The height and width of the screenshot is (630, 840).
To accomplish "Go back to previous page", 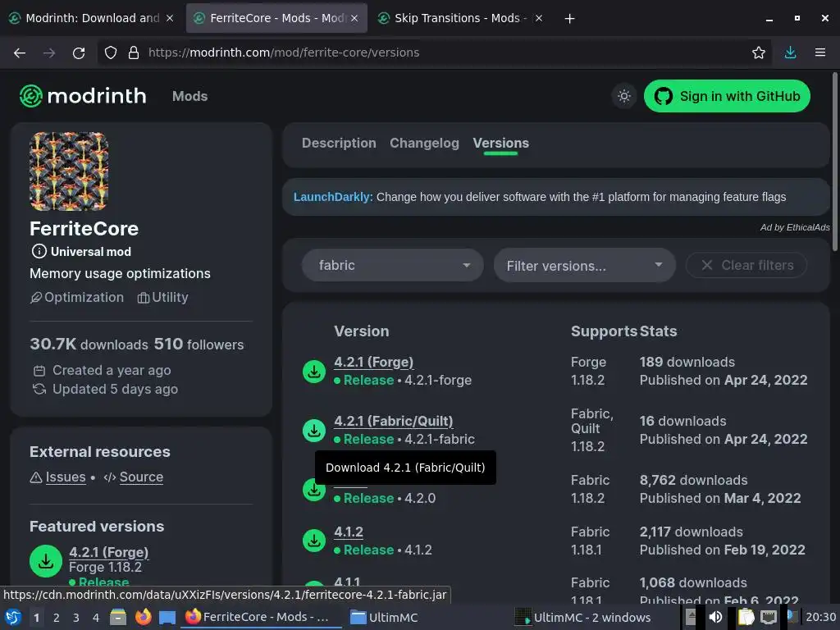I will pos(20,52).
